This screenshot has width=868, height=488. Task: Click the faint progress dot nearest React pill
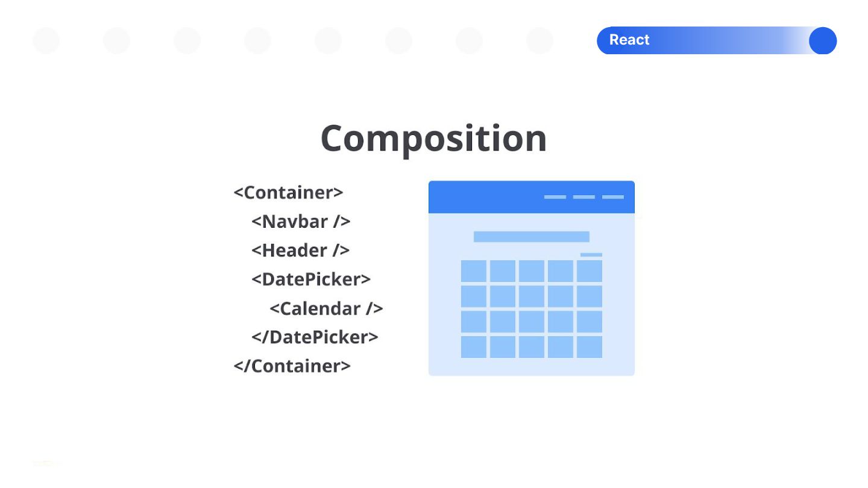tap(539, 41)
